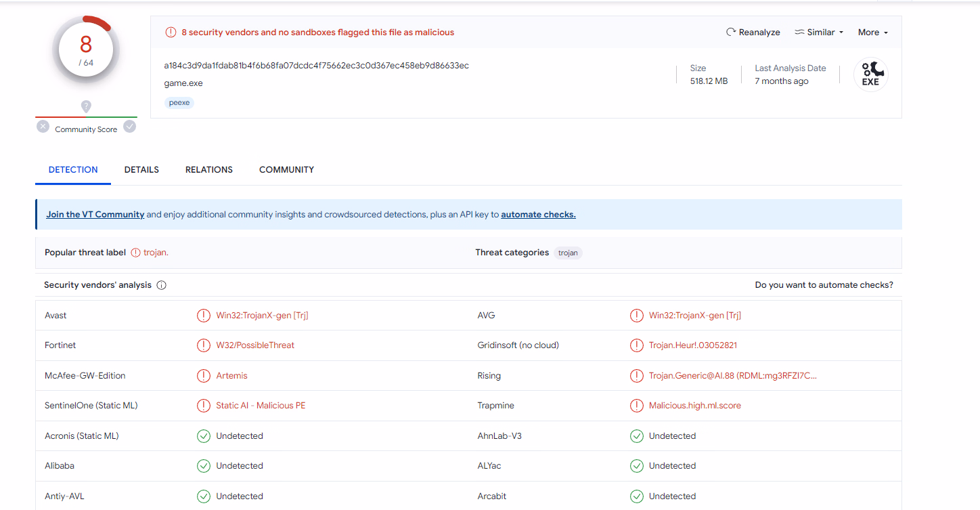Click the Trojan.Generic@AI.88 result
Image resolution: width=980 pixels, height=510 pixels.
[733, 376]
